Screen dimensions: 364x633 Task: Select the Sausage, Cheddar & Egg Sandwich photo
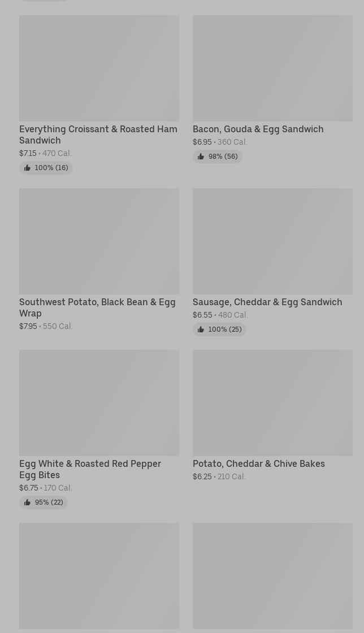point(272,241)
